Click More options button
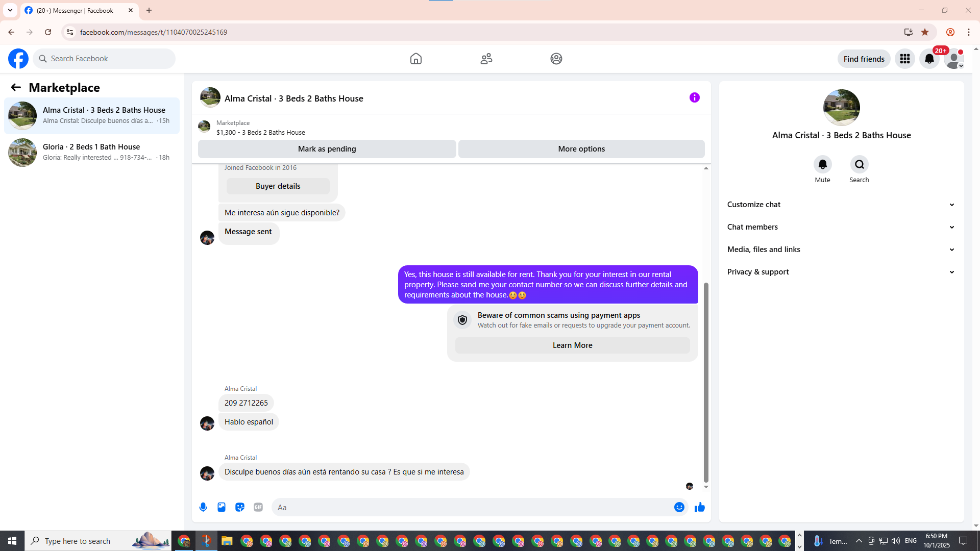 coord(581,149)
